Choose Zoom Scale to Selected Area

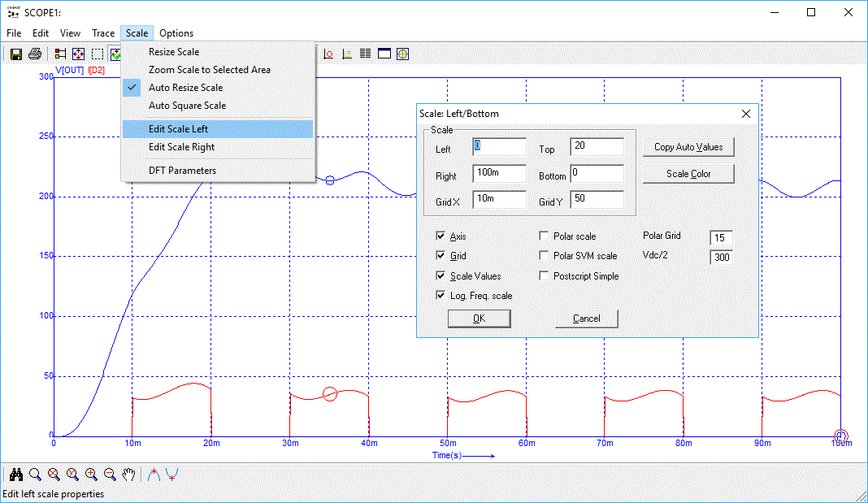[218, 70]
